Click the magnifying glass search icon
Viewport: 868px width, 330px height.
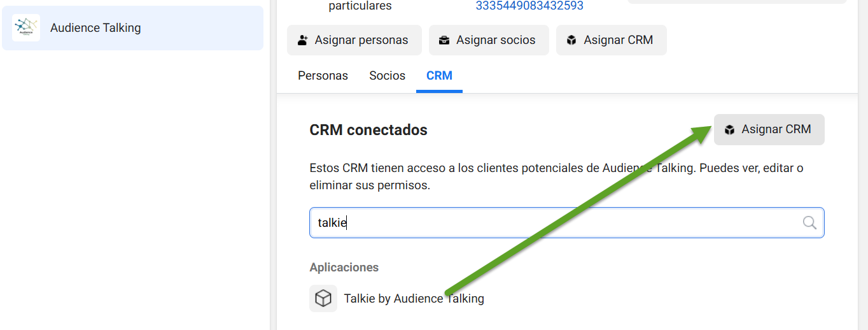point(809,222)
